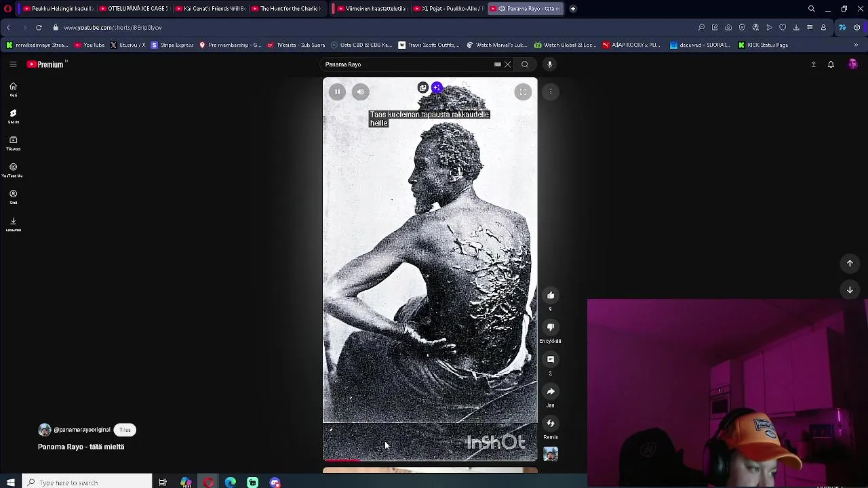The width and height of the screenshot is (868, 488).
Task: Click the purple overlay icon atop video
Action: coord(437,87)
